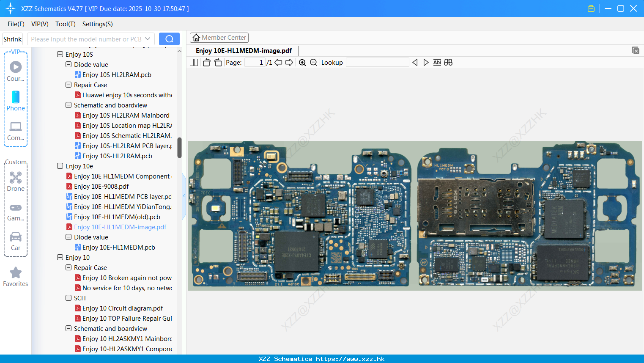
Task: Find next lookup match triangle
Action: [426, 63]
